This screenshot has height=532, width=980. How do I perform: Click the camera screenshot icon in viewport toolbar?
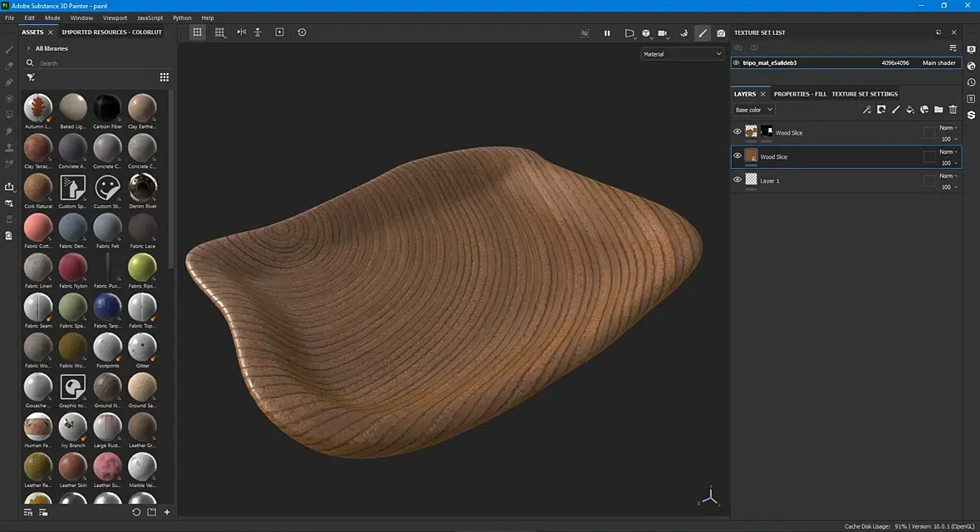click(721, 33)
